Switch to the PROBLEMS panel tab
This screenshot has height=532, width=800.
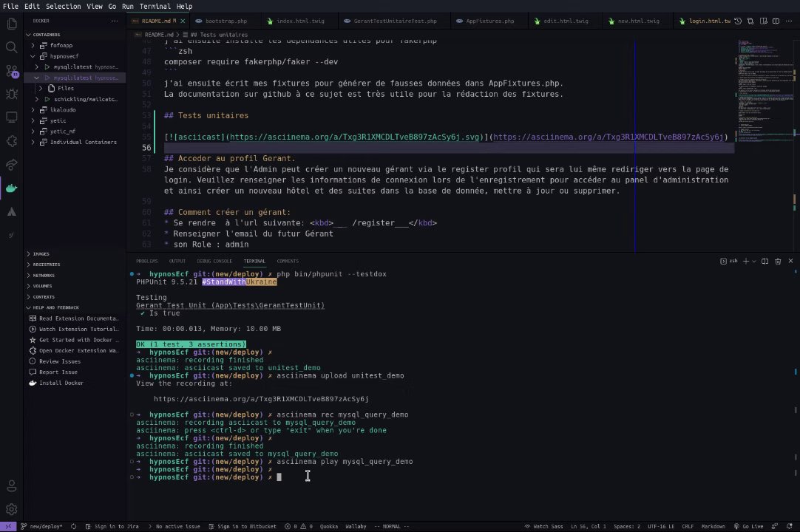(147, 261)
